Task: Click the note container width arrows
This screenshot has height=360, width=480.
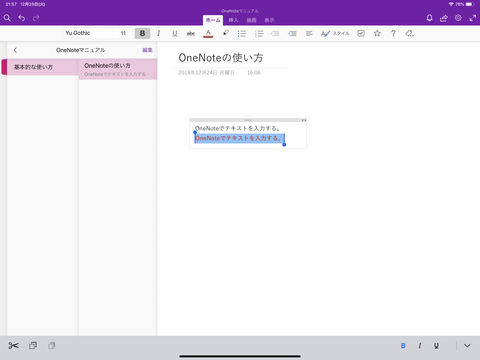Action: 304,120
